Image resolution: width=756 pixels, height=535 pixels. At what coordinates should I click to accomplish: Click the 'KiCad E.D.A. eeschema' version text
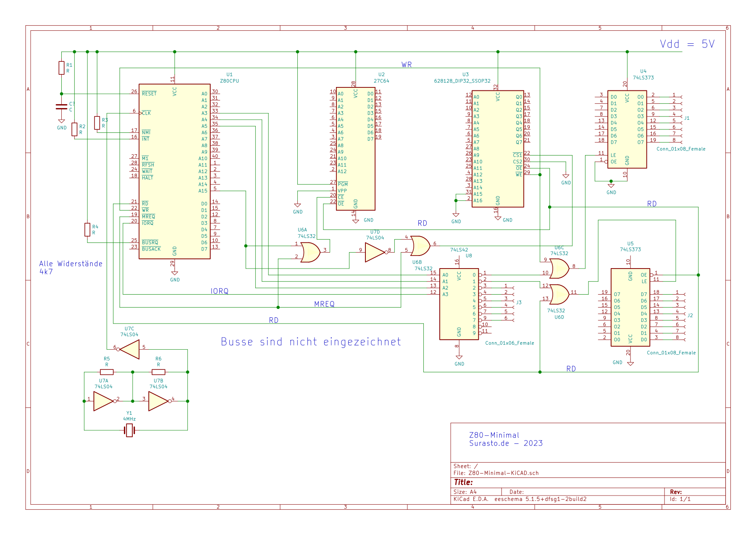click(520, 499)
